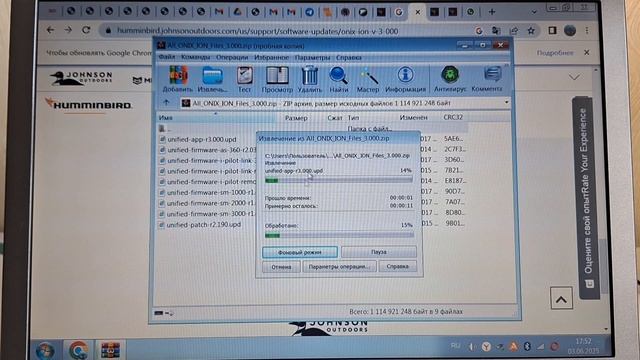Switch to the Google Drive tab

(x=237, y=12)
